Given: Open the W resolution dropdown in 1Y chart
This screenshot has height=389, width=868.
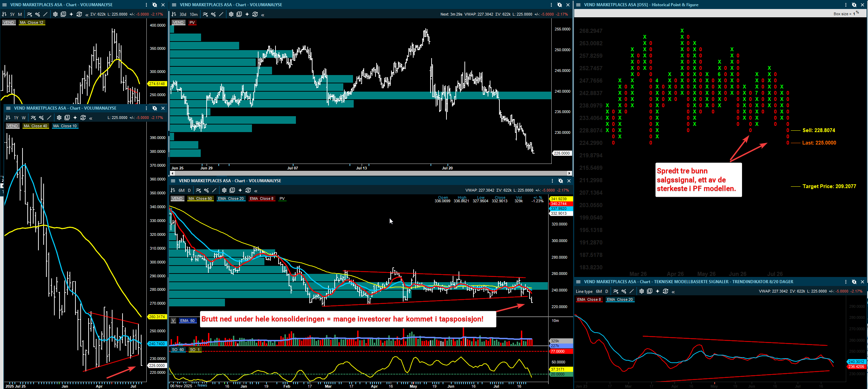Looking at the screenshot, I should point(24,118).
